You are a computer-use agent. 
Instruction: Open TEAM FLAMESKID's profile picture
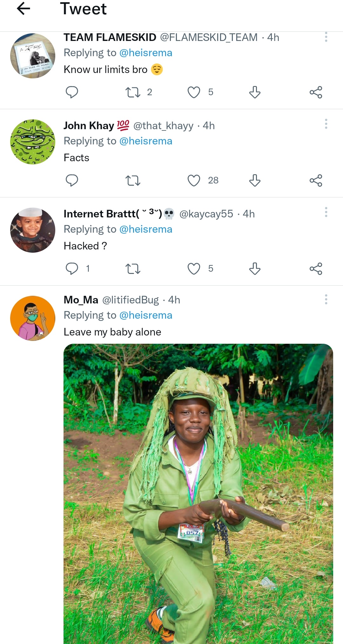33,56
